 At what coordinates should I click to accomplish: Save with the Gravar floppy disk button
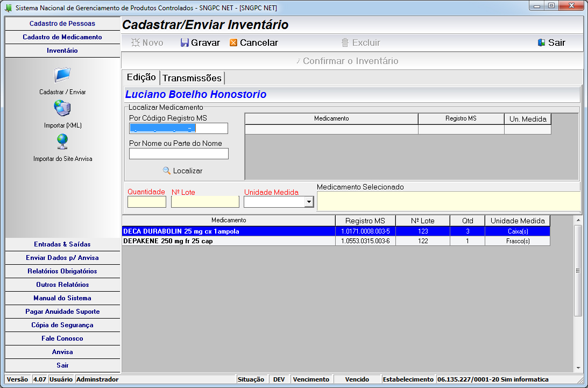(x=200, y=43)
